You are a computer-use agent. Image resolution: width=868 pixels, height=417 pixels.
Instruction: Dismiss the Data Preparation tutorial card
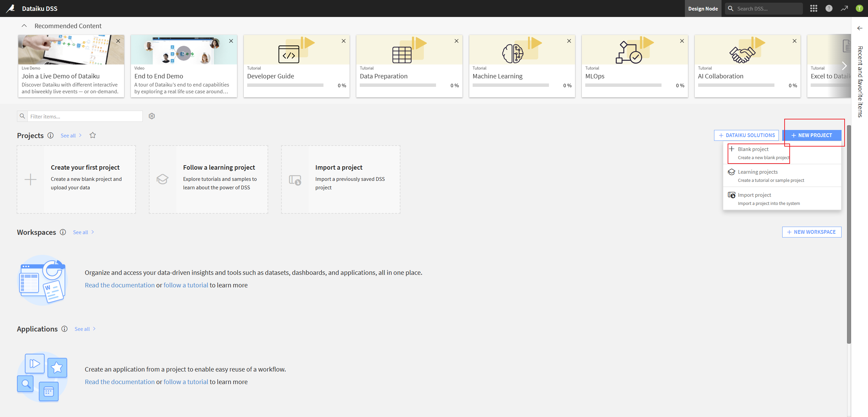point(456,41)
